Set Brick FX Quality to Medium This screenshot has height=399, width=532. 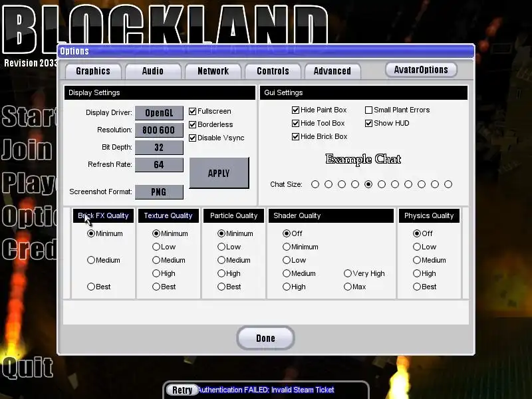(x=91, y=260)
